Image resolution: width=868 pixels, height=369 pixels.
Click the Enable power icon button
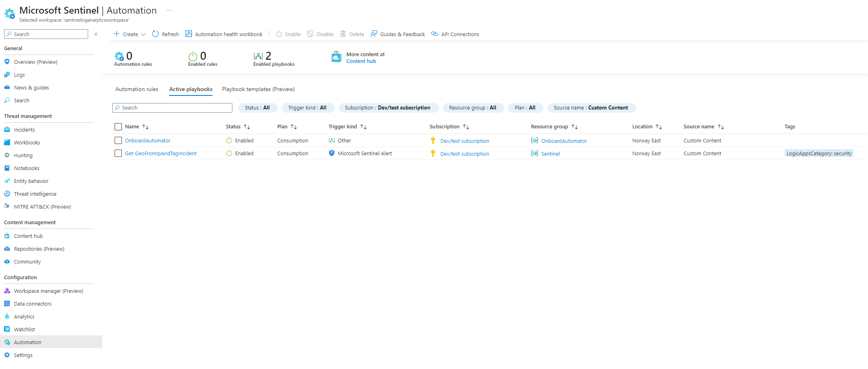[279, 34]
